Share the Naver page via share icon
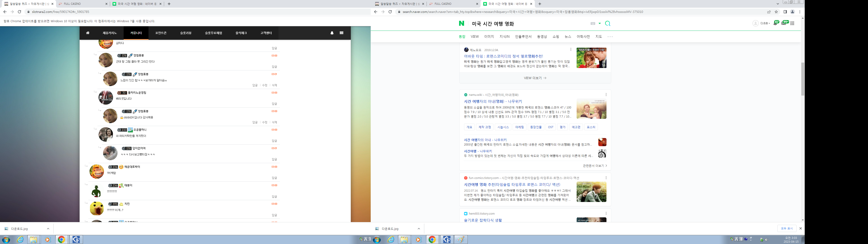This screenshot has width=868, height=244. click(769, 12)
